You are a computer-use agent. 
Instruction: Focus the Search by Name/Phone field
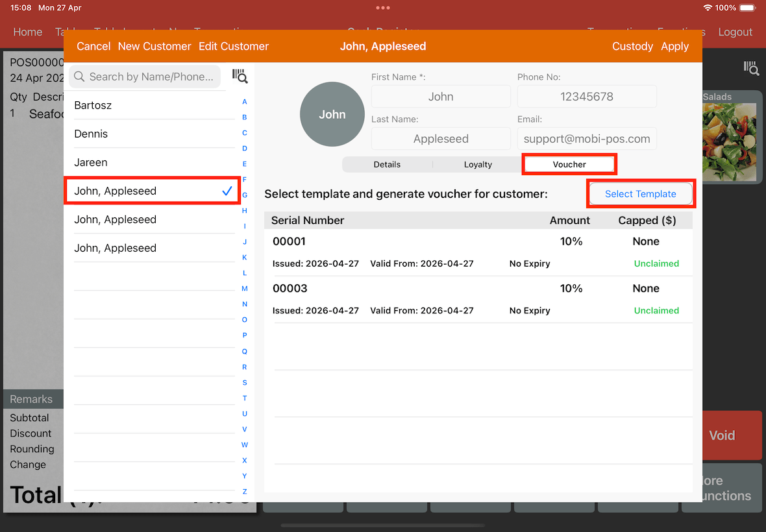click(x=145, y=77)
